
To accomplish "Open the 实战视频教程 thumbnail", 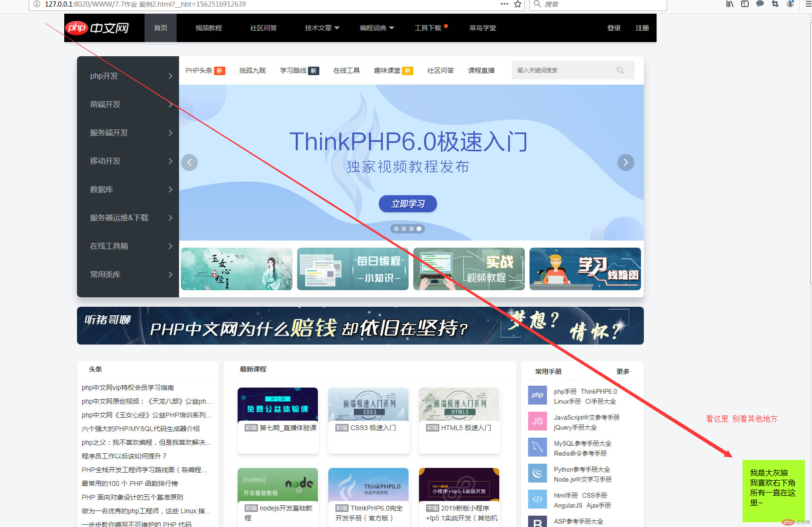I will (469, 269).
